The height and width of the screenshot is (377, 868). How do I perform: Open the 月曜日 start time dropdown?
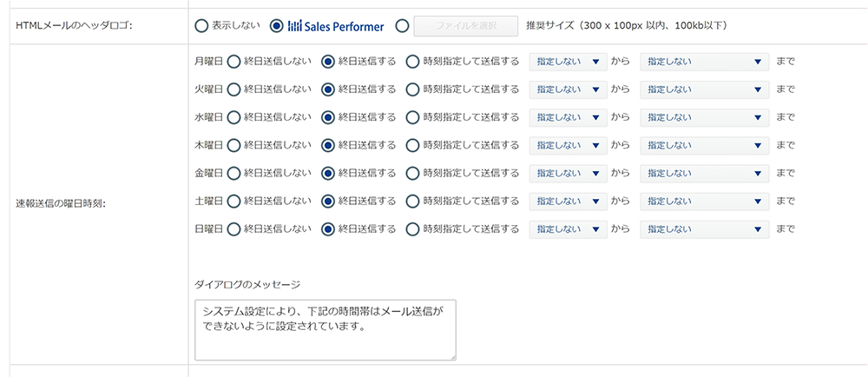(x=568, y=62)
